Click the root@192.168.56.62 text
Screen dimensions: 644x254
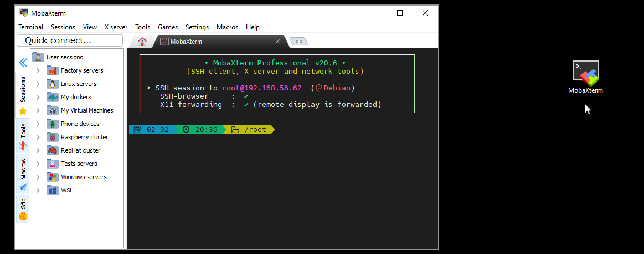click(262, 88)
